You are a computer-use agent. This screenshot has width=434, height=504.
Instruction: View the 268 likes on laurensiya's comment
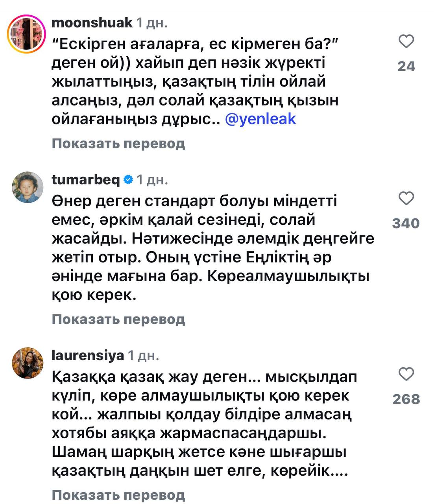tap(406, 399)
